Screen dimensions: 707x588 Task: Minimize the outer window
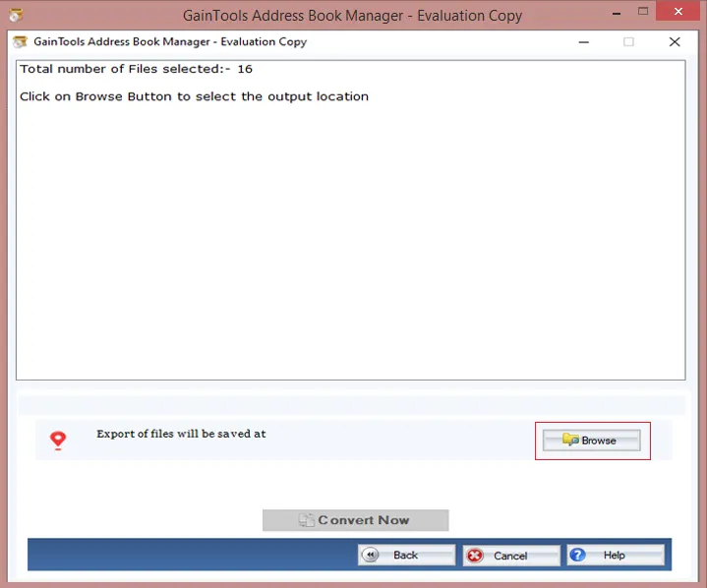617,12
